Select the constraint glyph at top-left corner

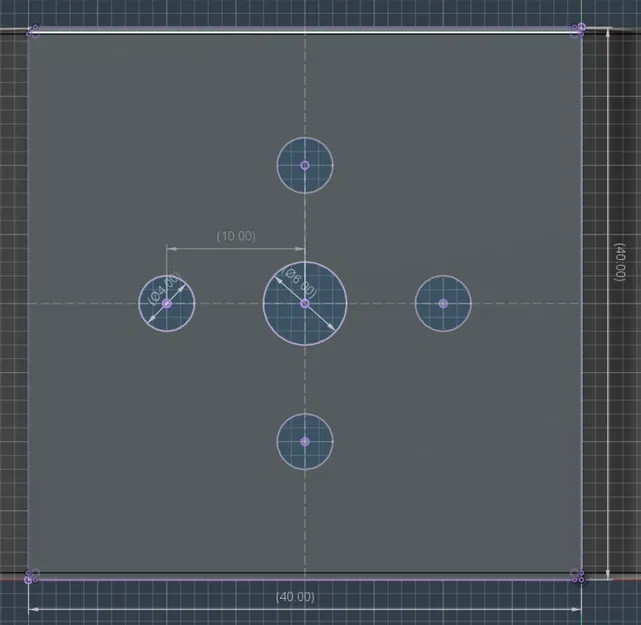pos(33,31)
